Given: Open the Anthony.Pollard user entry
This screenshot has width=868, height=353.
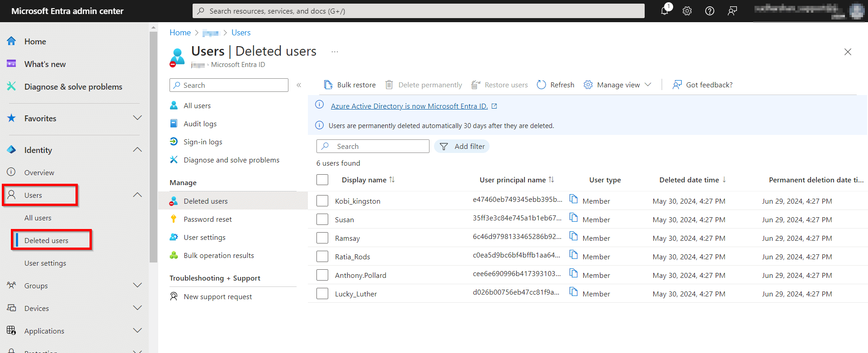Looking at the screenshot, I should 360,275.
